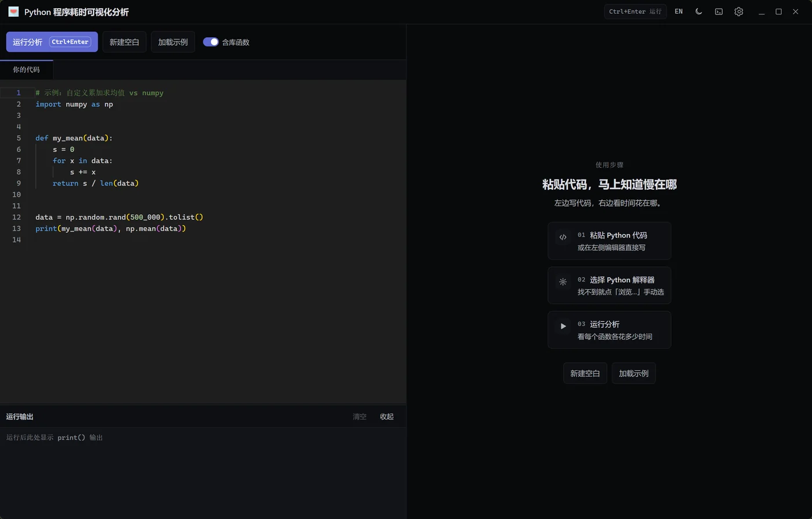
Task: Click the code icon on the step 01 card
Action: pos(563,237)
